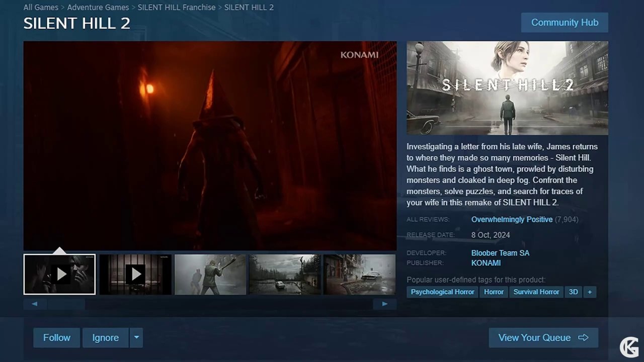Click the right arrow of thumbnail strip
644x362 pixels.
coord(385,304)
